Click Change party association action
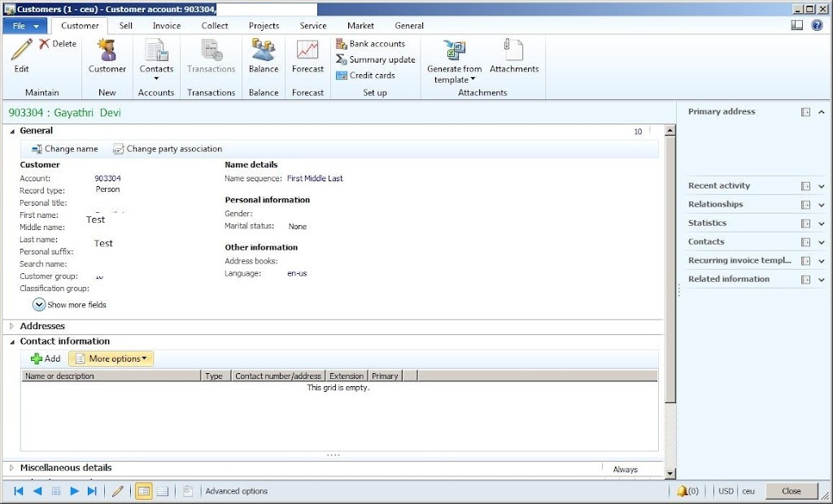Image resolution: width=833 pixels, height=504 pixels. click(x=168, y=150)
